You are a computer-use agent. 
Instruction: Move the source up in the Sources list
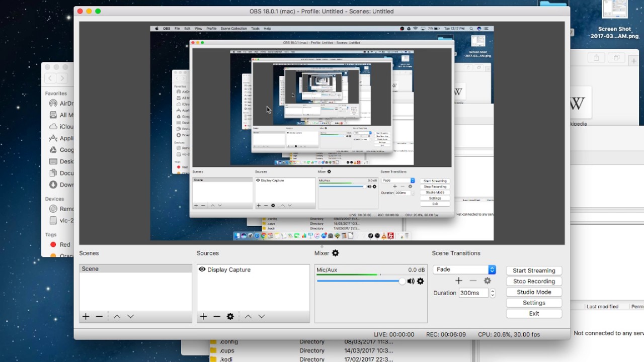248,316
